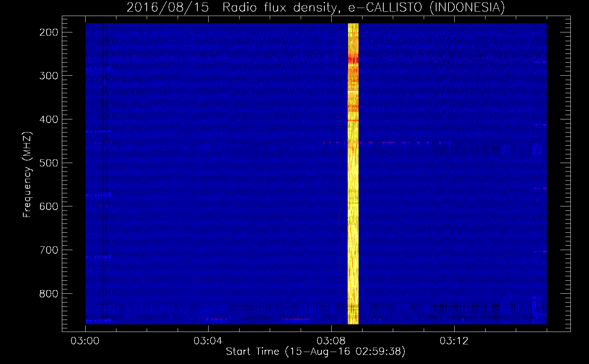
Task: Click the 03:04 time tick label
Action: click(208, 341)
